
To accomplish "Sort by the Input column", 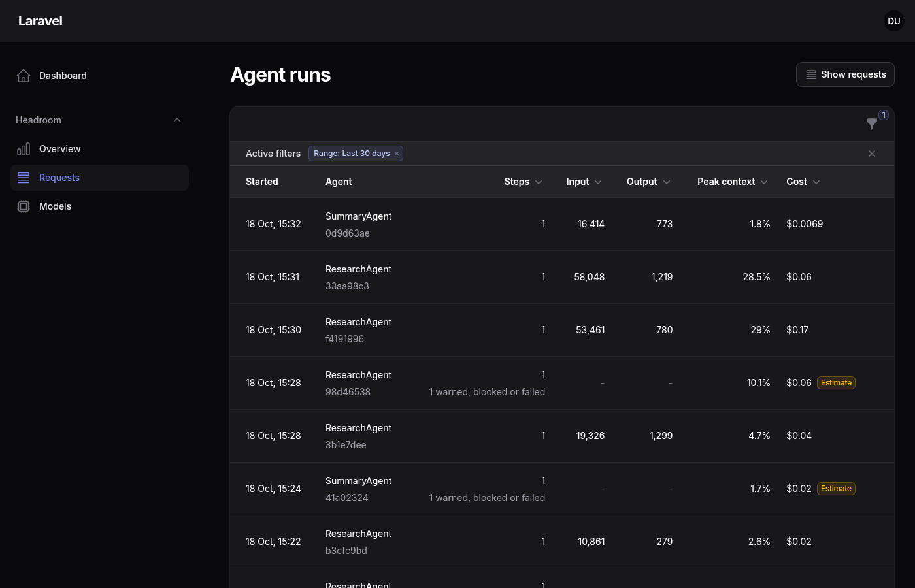I will pos(584,182).
